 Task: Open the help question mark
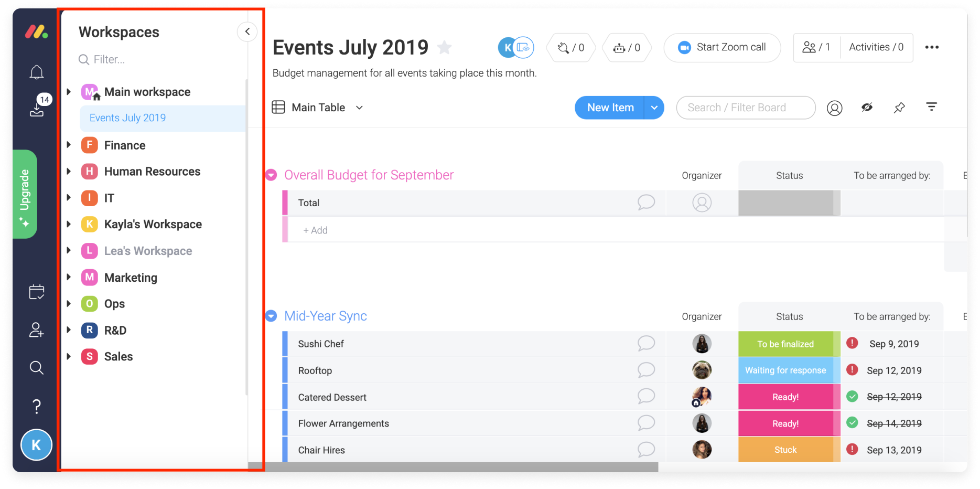click(36, 406)
